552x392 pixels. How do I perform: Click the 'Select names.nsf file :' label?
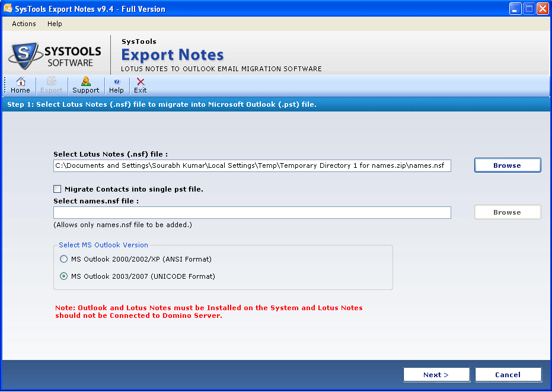tap(96, 201)
